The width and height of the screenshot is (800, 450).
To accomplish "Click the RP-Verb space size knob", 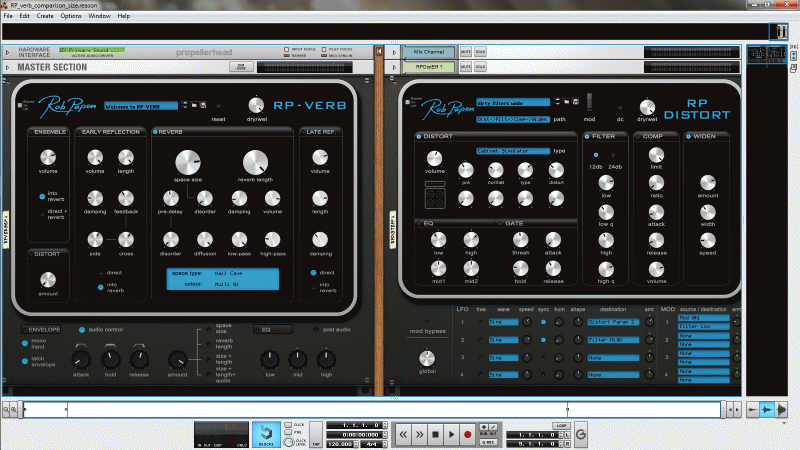I will (188, 162).
